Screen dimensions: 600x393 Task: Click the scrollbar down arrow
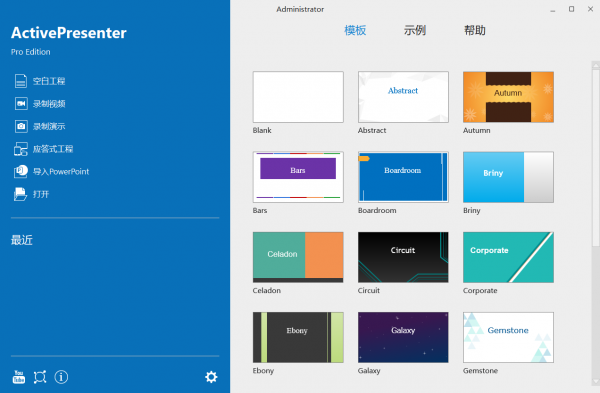595,382
